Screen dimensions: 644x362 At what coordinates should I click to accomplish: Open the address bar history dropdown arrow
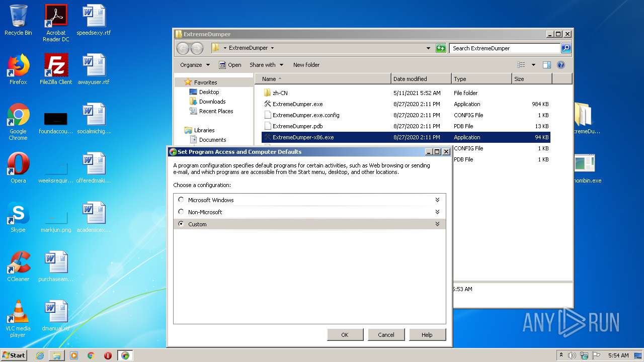(428, 48)
